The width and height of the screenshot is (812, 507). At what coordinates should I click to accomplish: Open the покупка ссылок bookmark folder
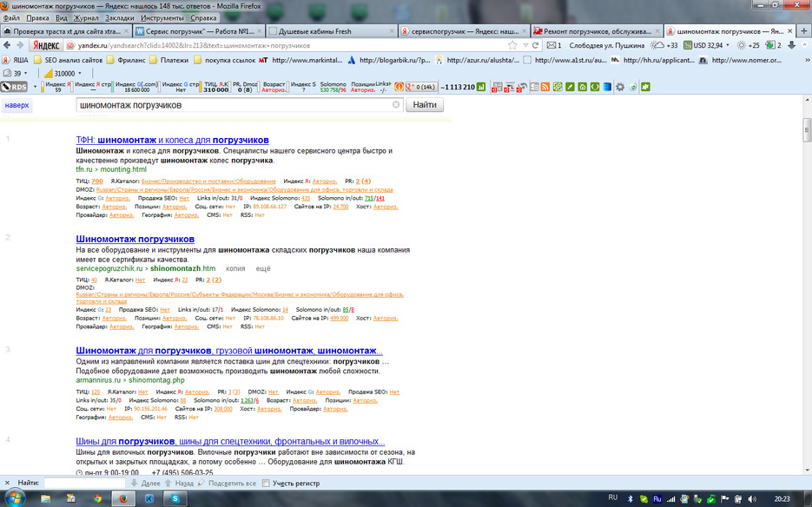pos(225,60)
